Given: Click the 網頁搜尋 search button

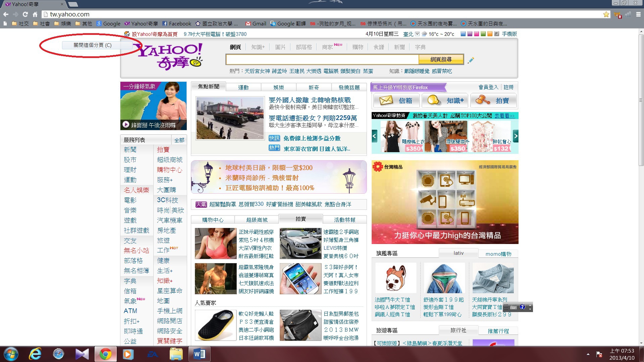Looking at the screenshot, I should [x=441, y=59].
